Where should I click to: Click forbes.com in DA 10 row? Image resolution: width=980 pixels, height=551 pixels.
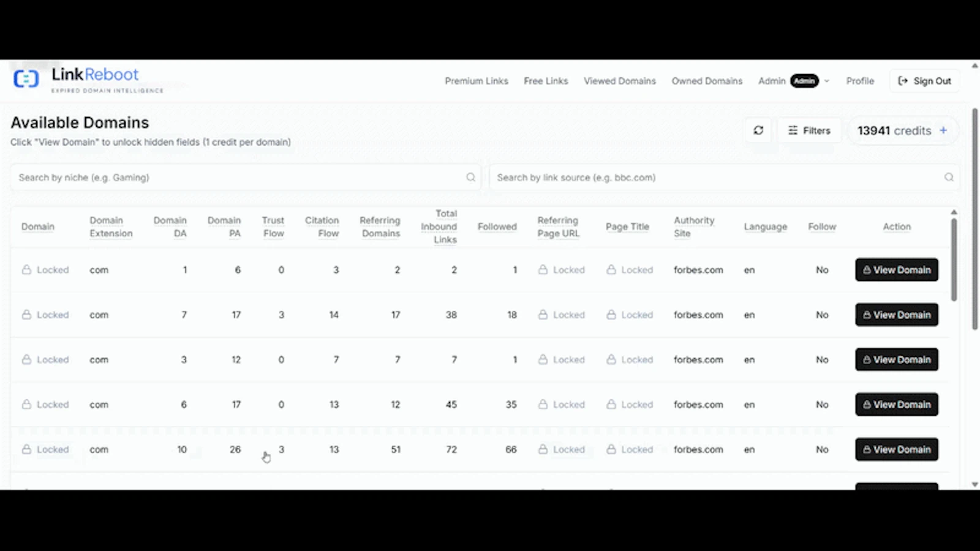(698, 449)
